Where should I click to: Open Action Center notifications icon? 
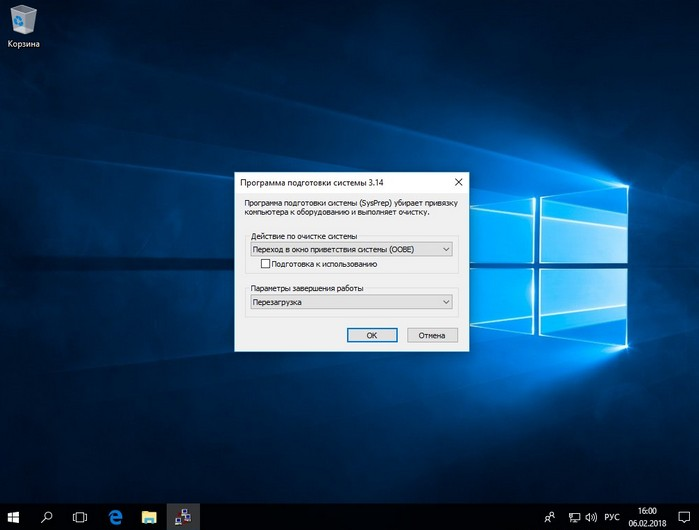(x=684, y=517)
